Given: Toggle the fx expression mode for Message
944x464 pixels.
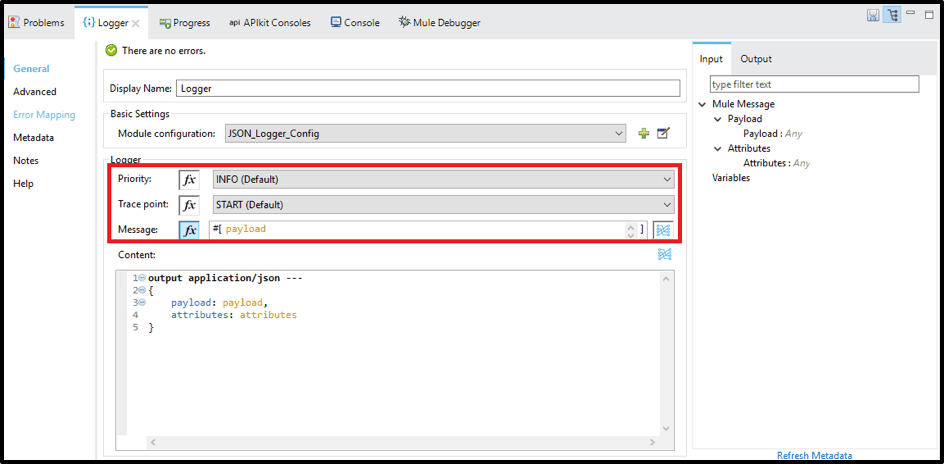Looking at the screenshot, I should (x=189, y=230).
